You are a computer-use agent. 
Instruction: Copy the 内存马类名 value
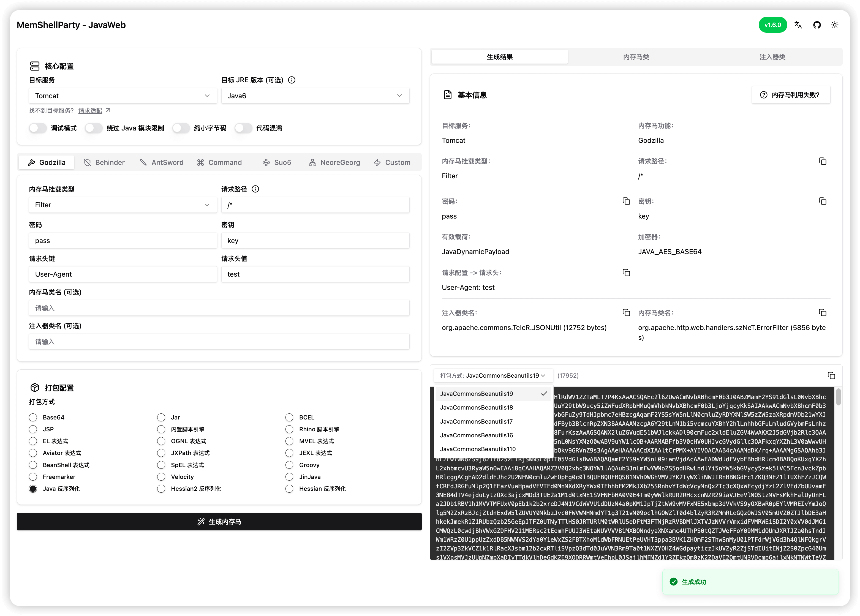point(823,313)
